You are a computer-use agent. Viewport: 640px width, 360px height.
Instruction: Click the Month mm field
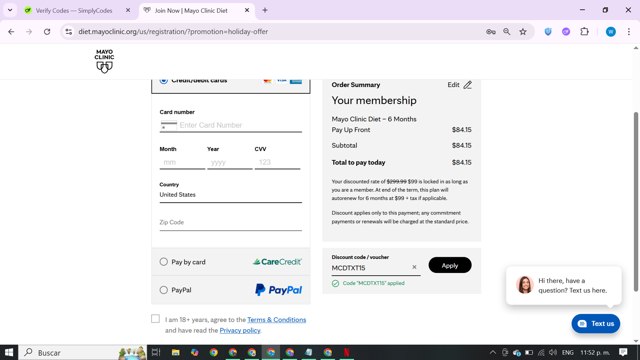click(182, 162)
